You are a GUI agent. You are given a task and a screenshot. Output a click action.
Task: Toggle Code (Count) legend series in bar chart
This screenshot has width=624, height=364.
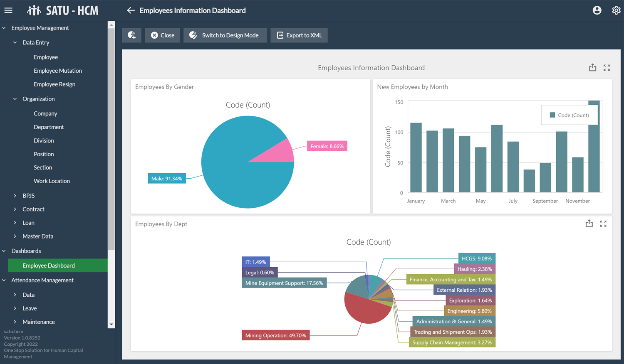[569, 115]
